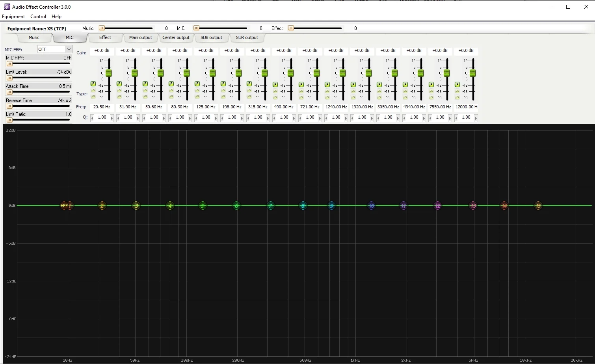Increase Q for the 721.00 Hz band
The image size is (595, 364).
click(x=320, y=118)
